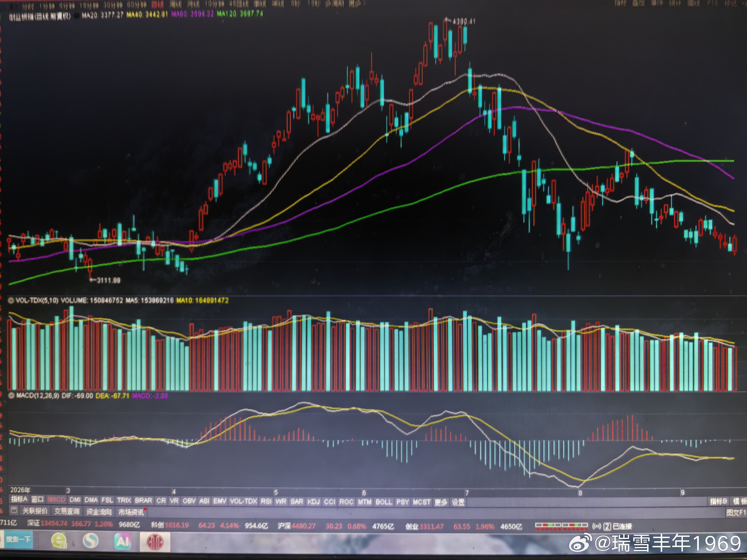Click the 创业 index value 3311.47
The image size is (747, 560).
click(431, 527)
